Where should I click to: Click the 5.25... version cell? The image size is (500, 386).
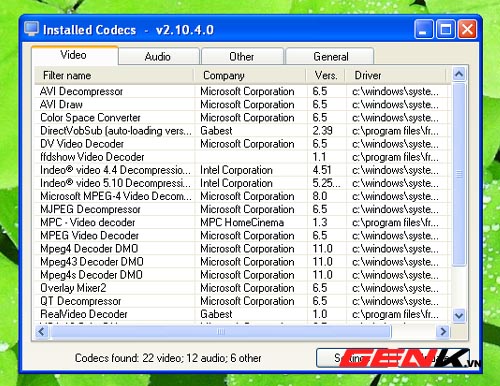(x=326, y=183)
